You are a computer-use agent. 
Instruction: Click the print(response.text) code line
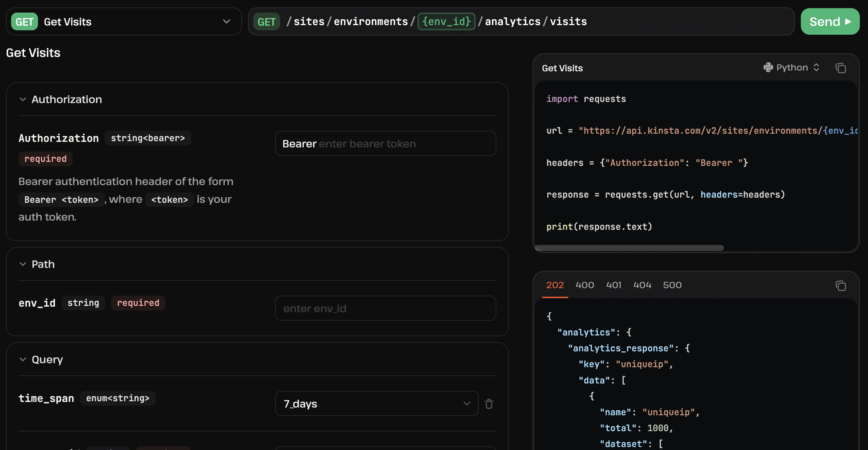(599, 227)
